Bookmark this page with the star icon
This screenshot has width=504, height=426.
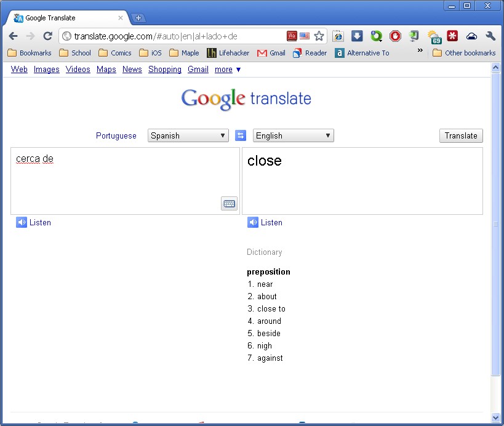pyautogui.click(x=319, y=36)
